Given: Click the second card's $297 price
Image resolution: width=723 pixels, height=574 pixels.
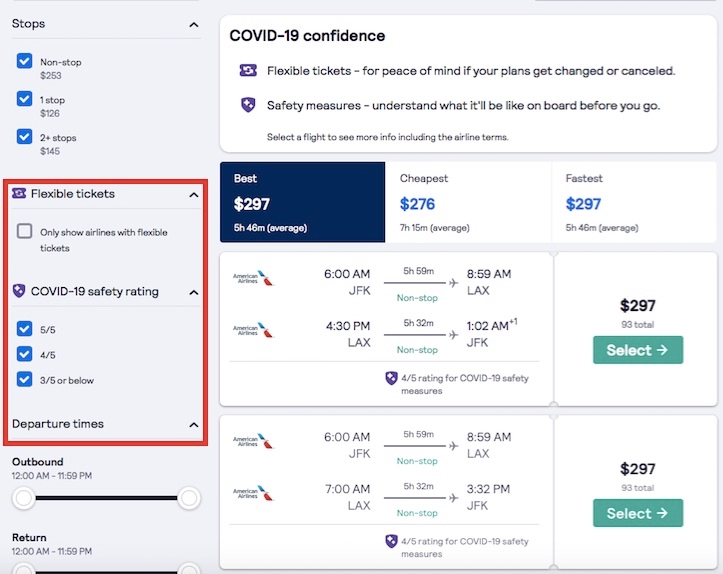Looking at the screenshot, I should [x=638, y=468].
